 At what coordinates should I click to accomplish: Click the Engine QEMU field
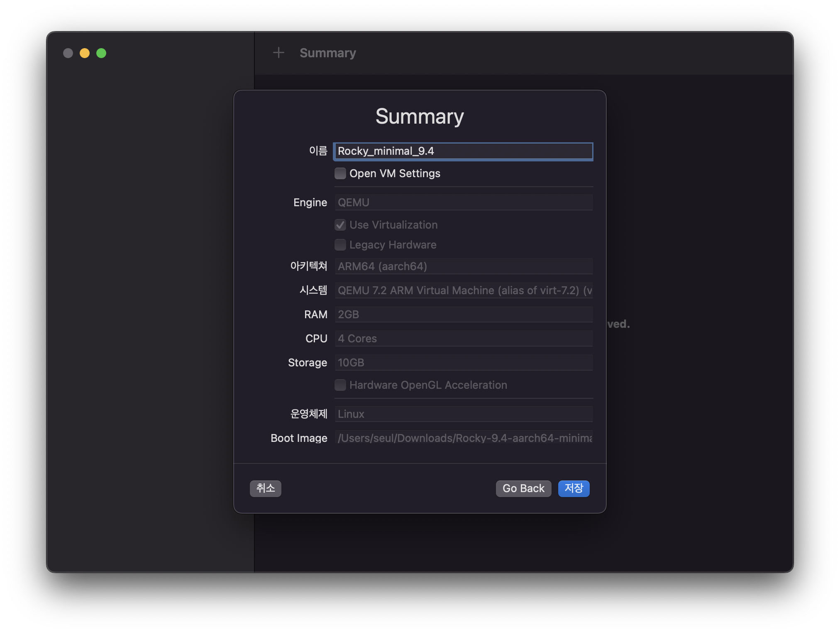463,202
